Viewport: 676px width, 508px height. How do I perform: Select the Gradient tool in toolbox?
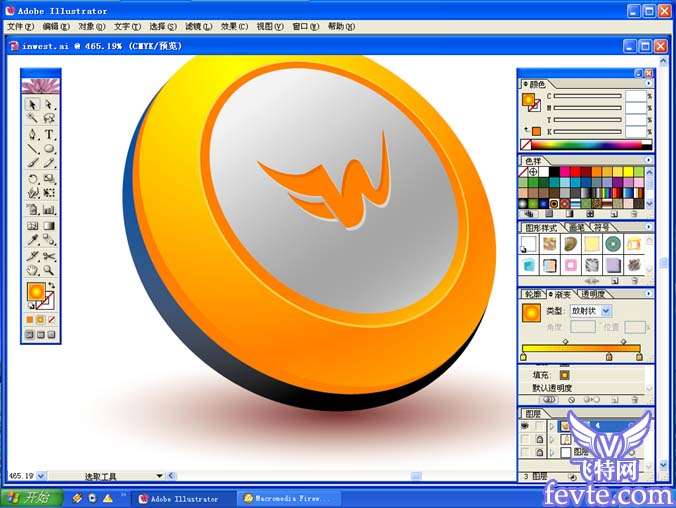click(x=49, y=225)
